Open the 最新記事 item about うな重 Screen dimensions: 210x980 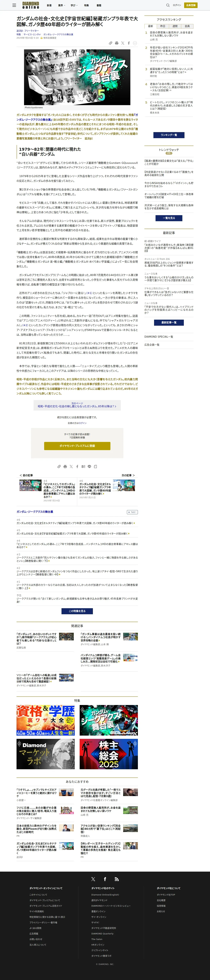coord(169,279)
